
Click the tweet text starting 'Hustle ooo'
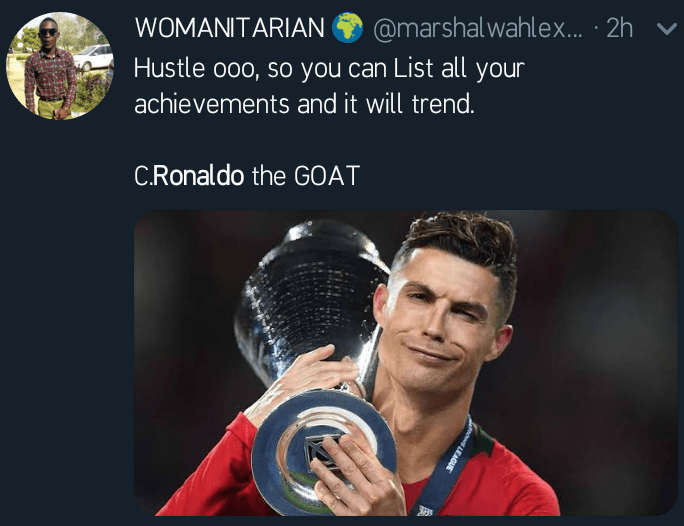tap(329, 86)
